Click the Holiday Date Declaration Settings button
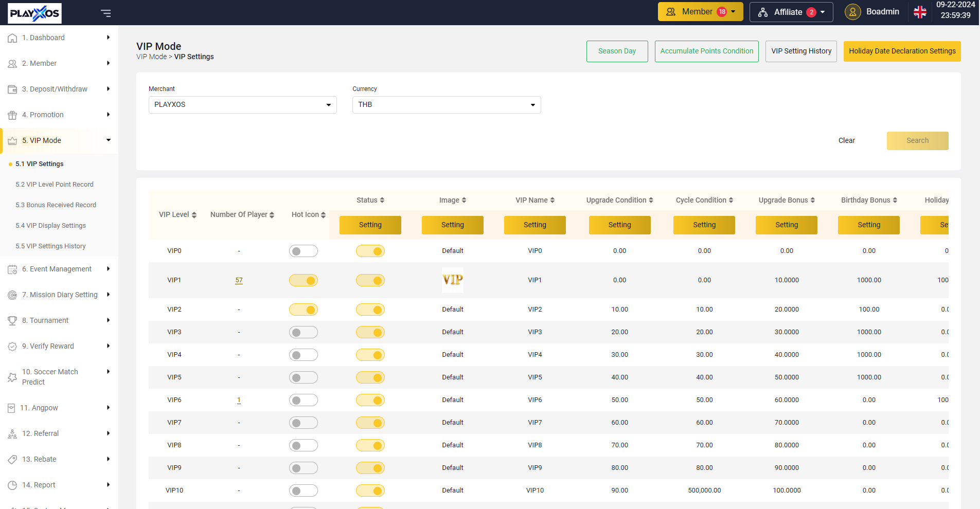Viewport: 980px width, 509px height. point(902,51)
